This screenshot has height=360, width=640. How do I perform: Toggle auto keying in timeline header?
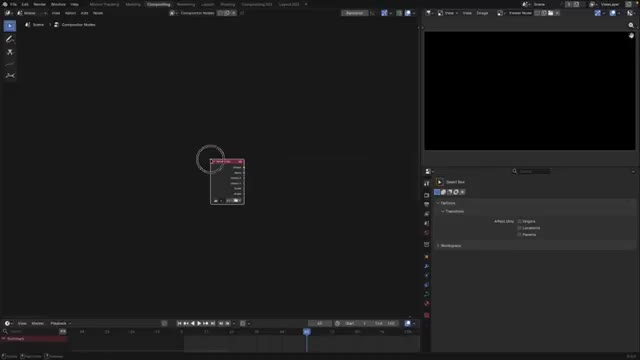click(x=164, y=323)
